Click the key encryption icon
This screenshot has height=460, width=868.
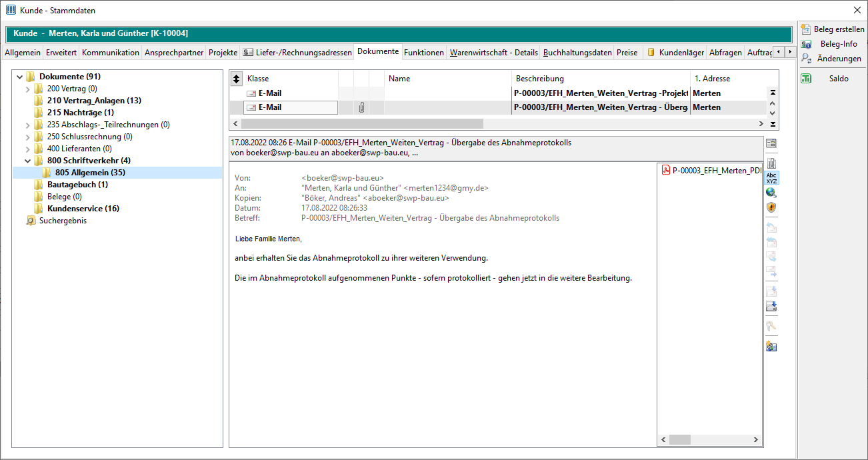[771, 327]
